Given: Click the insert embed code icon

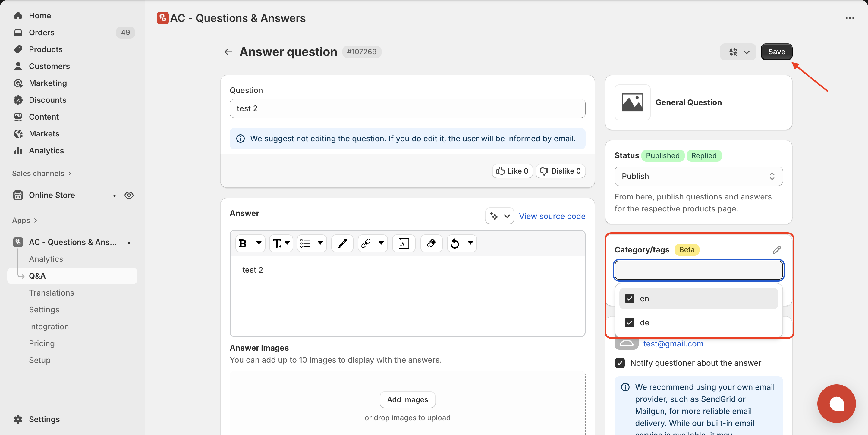Looking at the screenshot, I should tap(403, 243).
